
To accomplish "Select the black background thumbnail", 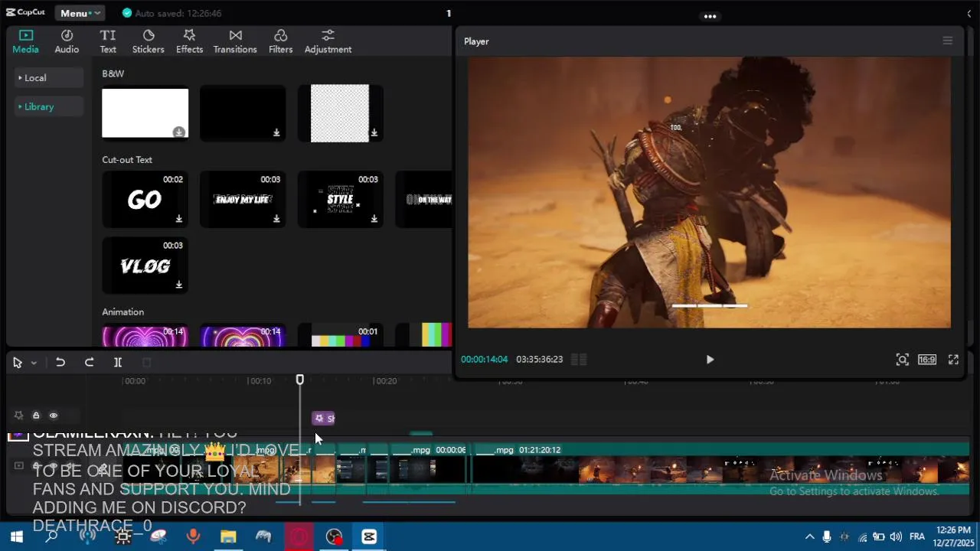I will click(243, 113).
